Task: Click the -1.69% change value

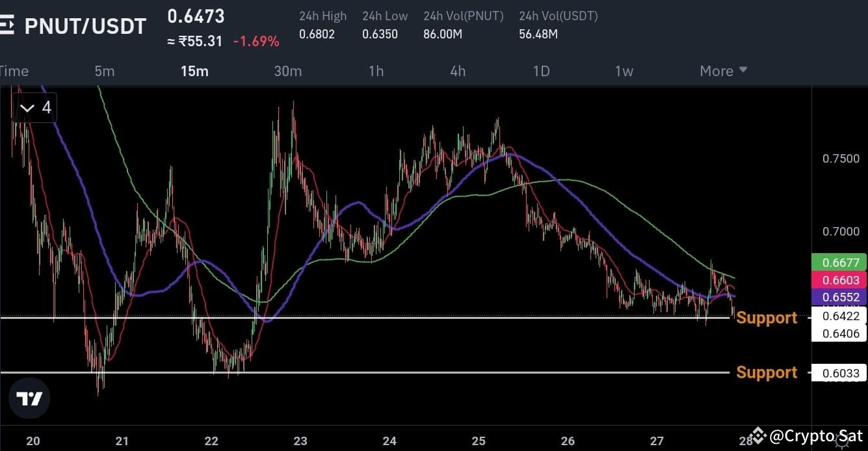Action: [x=256, y=40]
